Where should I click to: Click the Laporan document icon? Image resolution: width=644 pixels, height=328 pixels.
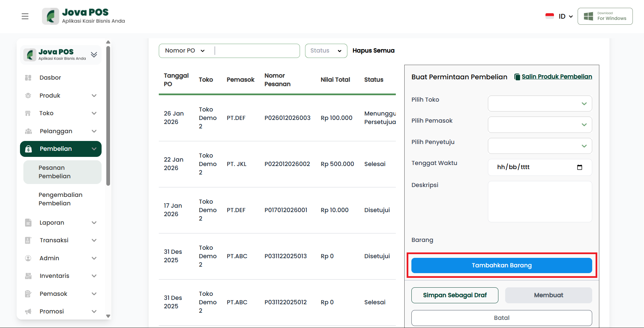click(28, 223)
